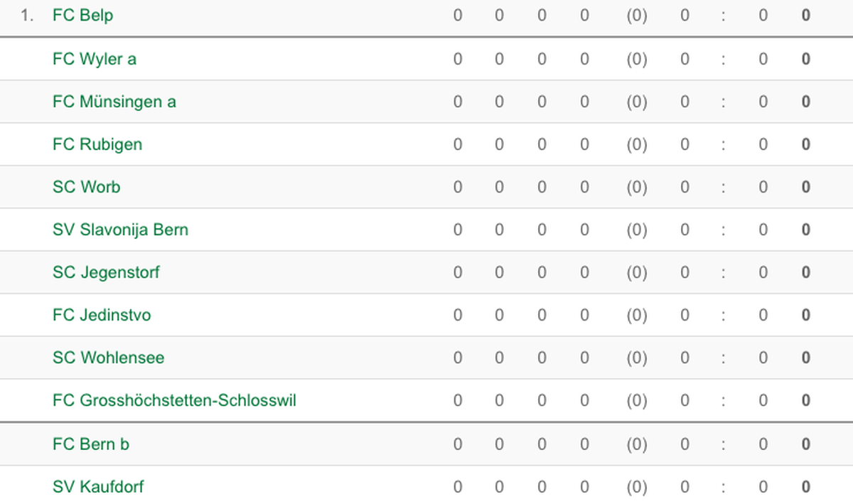Open the FC Jedinstvo team page
The width and height of the screenshot is (853, 504).
tap(102, 315)
